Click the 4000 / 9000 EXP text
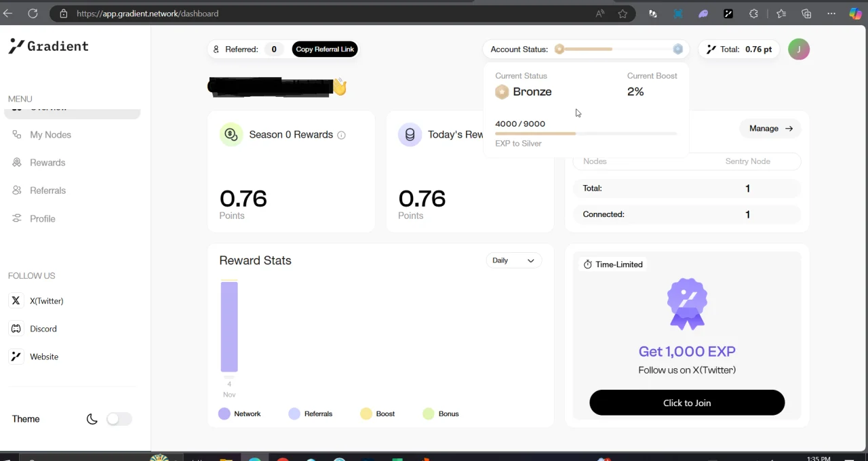 (520, 124)
